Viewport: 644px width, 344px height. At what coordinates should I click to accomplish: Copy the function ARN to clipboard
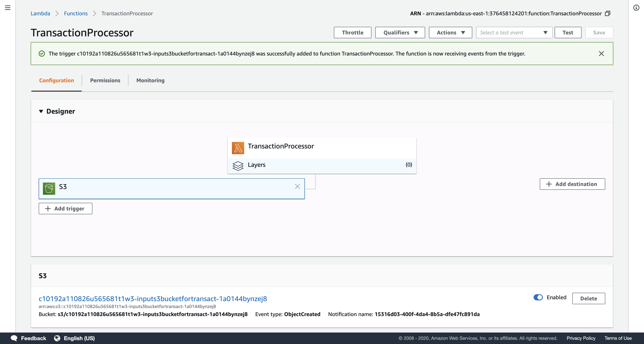(x=608, y=13)
